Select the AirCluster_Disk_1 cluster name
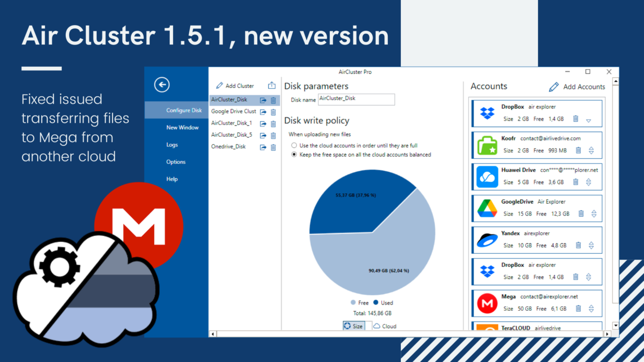Viewport: 644px width, 362px height. tap(232, 123)
